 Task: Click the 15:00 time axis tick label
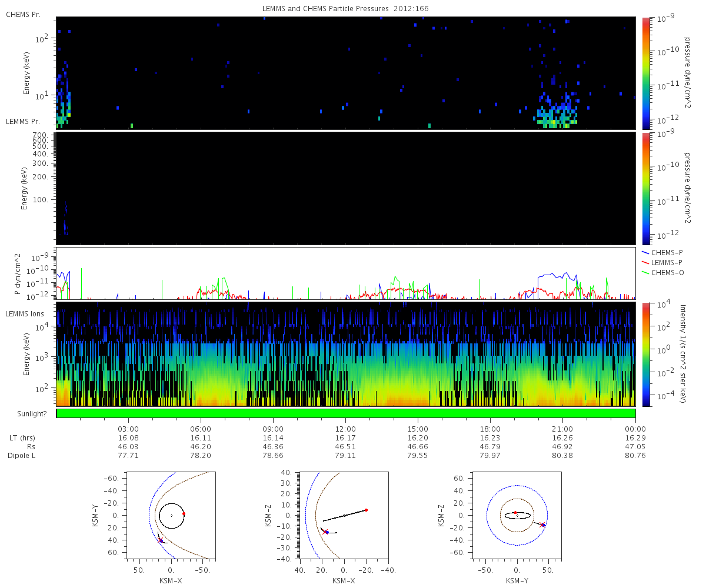[418, 429]
